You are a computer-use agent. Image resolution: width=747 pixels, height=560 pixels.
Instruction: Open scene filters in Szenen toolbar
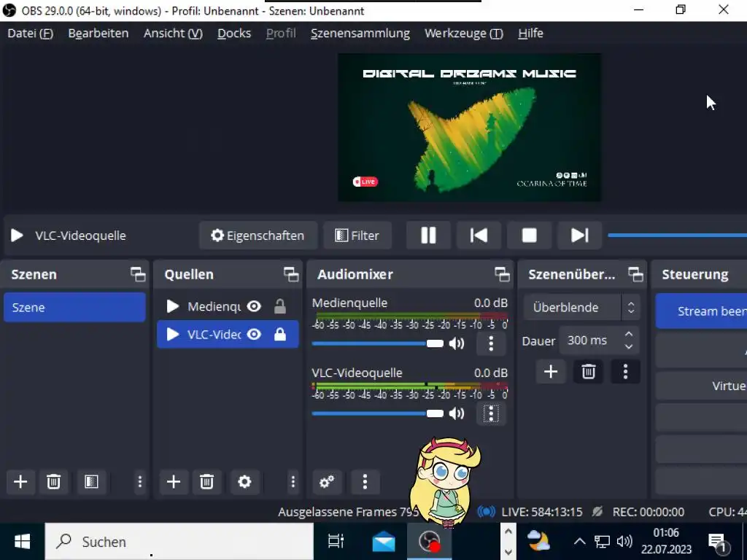[91, 482]
